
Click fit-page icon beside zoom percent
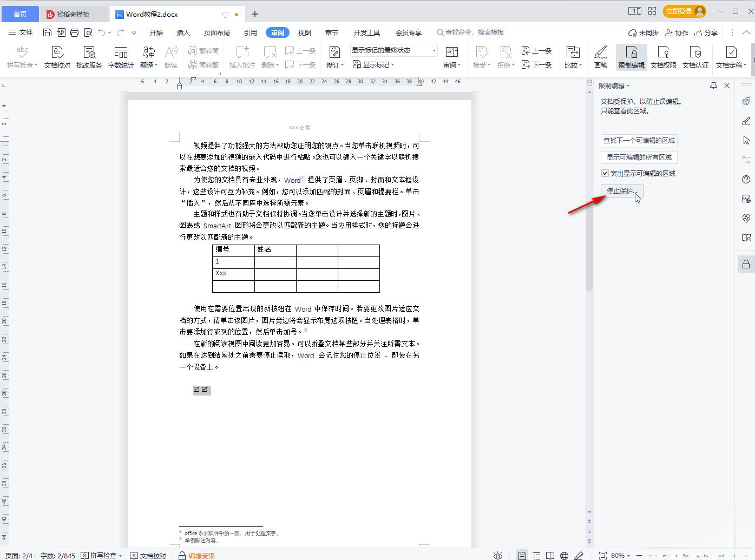pos(602,555)
